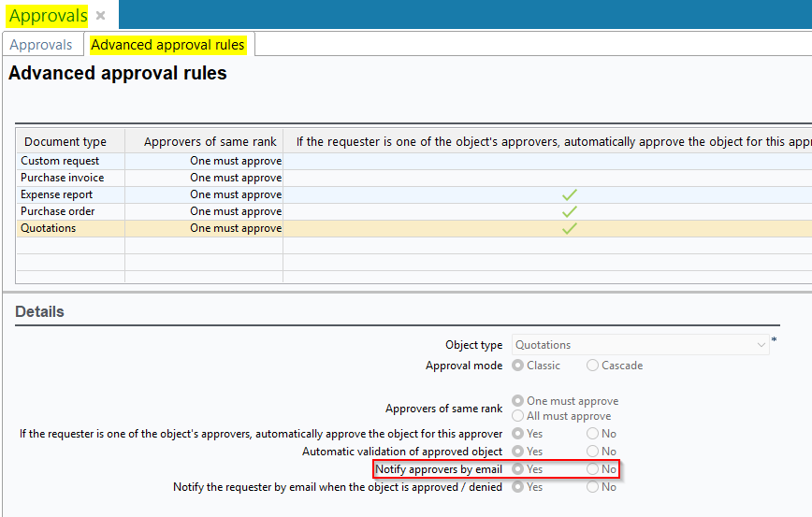The height and width of the screenshot is (517, 812).
Task: Select the Advanced approval rules tab
Action: point(168,45)
